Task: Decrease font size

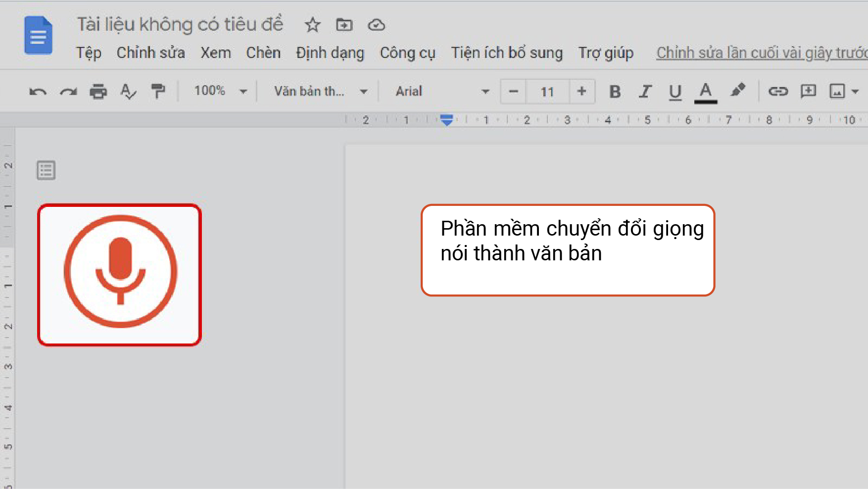Action: (x=514, y=92)
